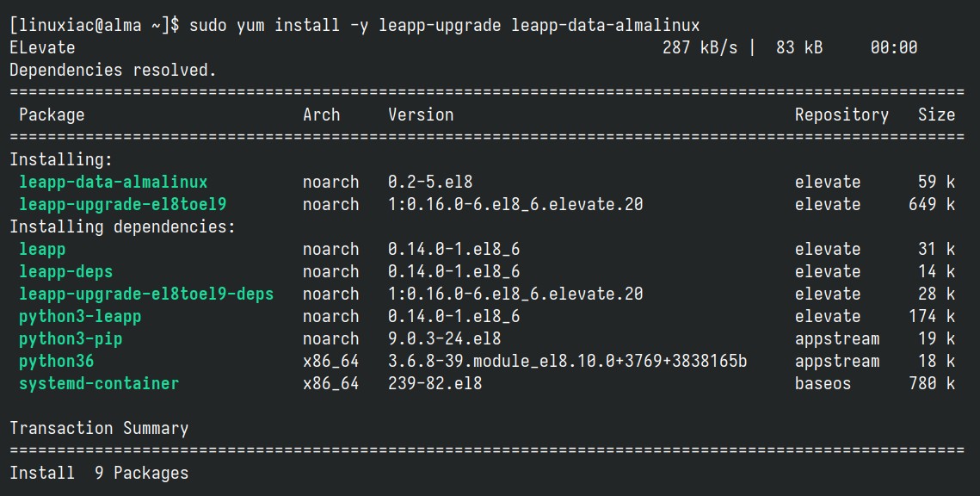Select the 'leapp' package name
The width and height of the screenshot is (980, 496).
coord(42,250)
